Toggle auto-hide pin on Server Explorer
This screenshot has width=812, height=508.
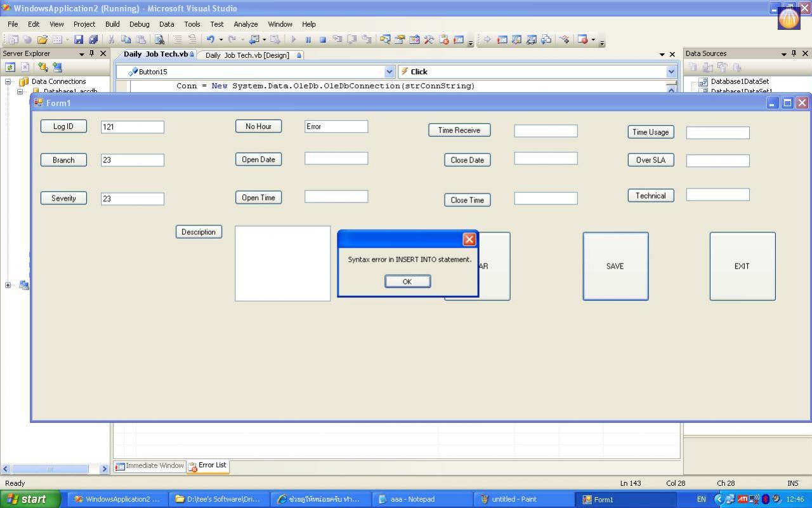(92, 54)
